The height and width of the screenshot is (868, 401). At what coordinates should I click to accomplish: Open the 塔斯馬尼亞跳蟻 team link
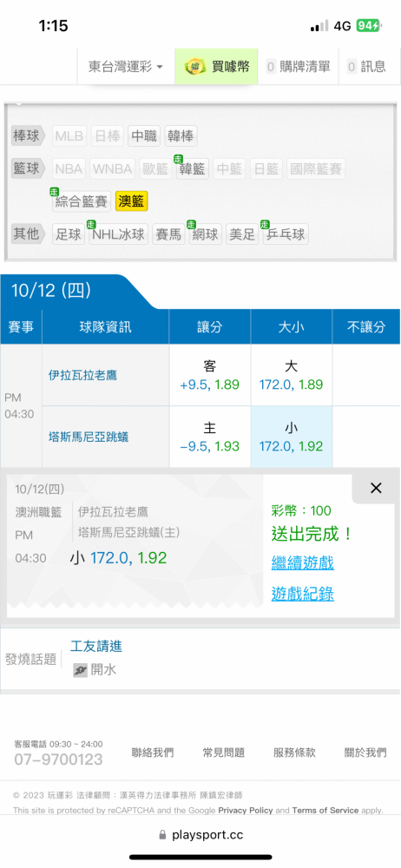click(89, 437)
